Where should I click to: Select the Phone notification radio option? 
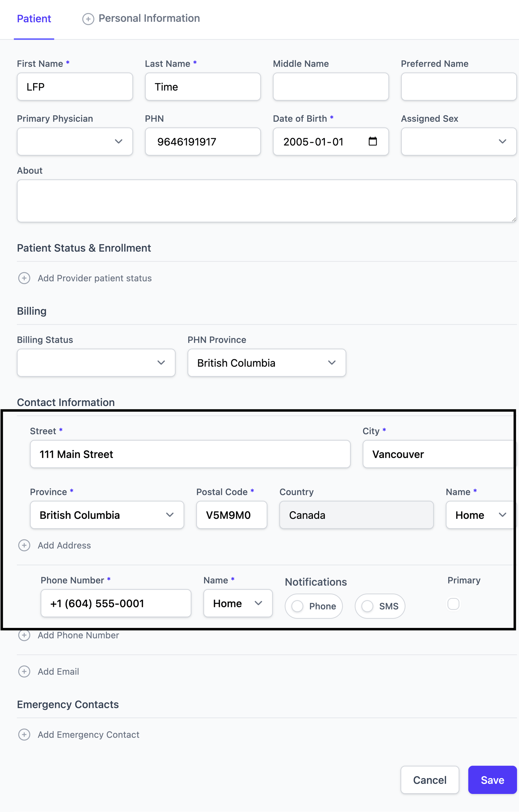coord(297,606)
